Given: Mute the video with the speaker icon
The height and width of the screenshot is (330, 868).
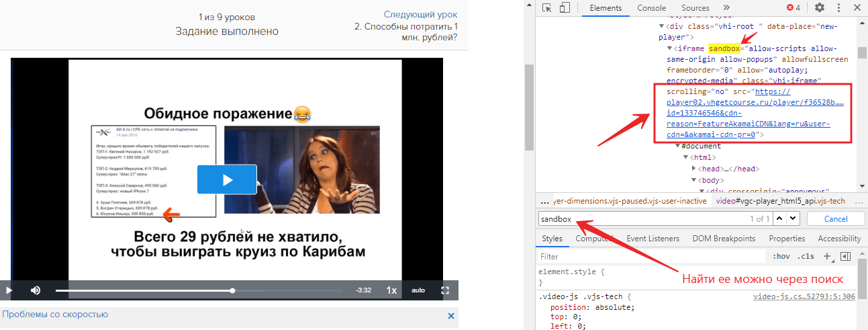Looking at the screenshot, I should tap(35, 290).
